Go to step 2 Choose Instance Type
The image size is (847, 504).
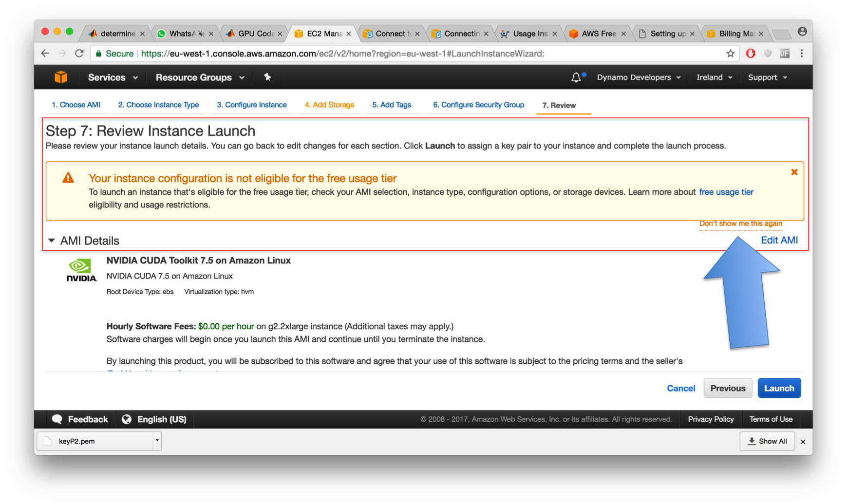point(158,105)
